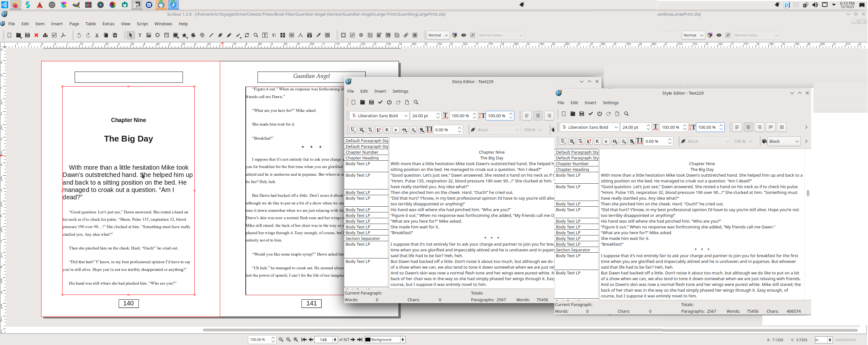This screenshot has width=868, height=345.
Task: Select the Image Frame tool
Action: pyautogui.click(x=149, y=35)
